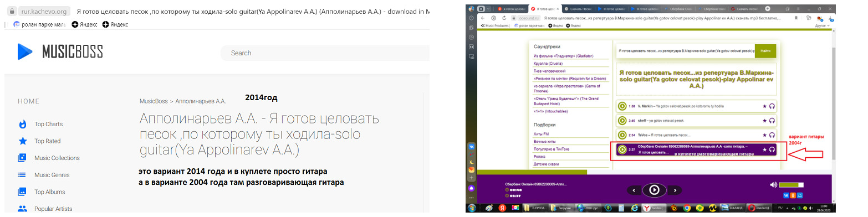Screen dimensions: 868x217
Task: Play the V. Markin track
Action: [x=622, y=106]
